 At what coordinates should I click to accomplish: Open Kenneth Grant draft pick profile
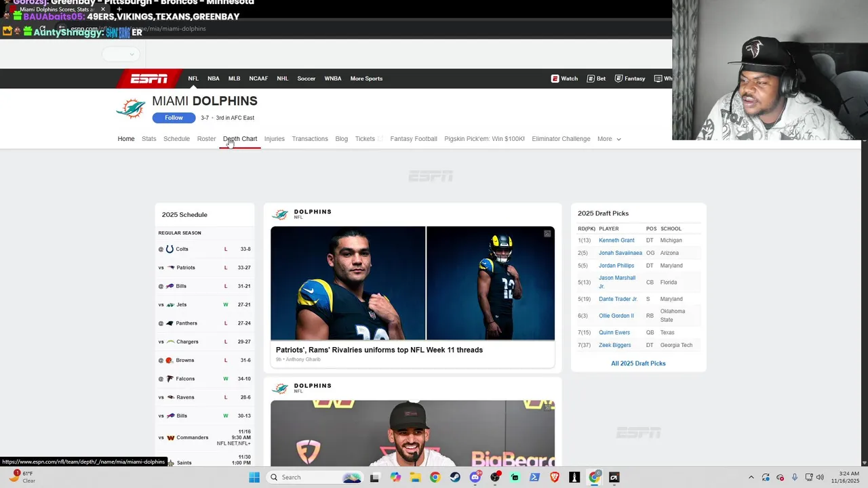coord(616,241)
